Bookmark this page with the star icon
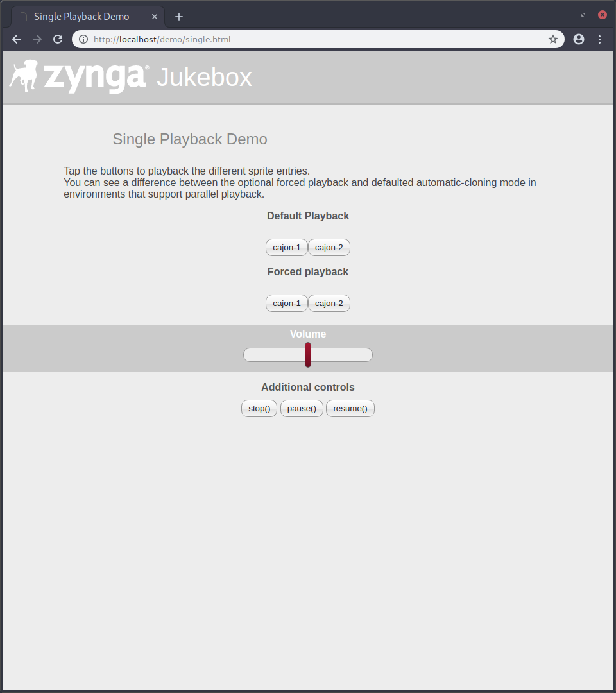This screenshot has width=616, height=693. pyautogui.click(x=553, y=39)
